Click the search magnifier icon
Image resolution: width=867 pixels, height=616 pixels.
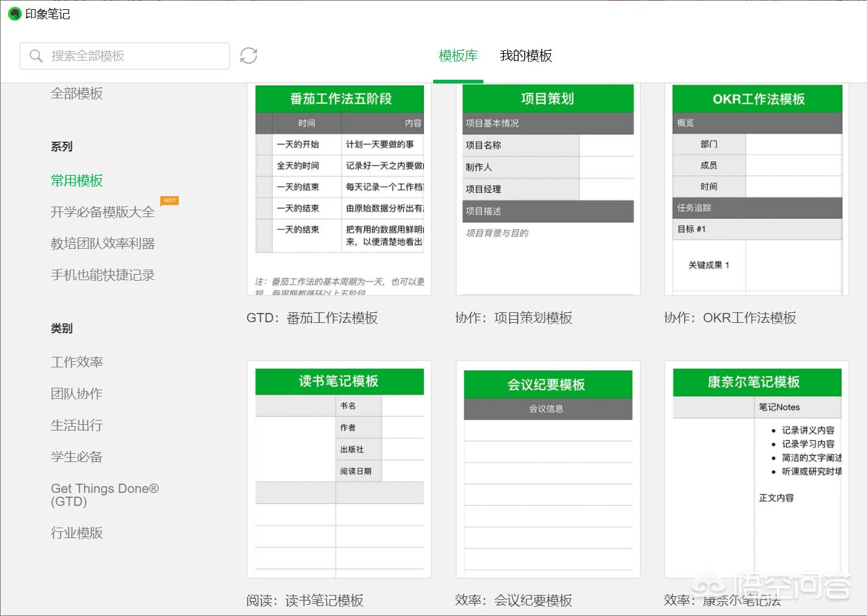[x=36, y=56]
